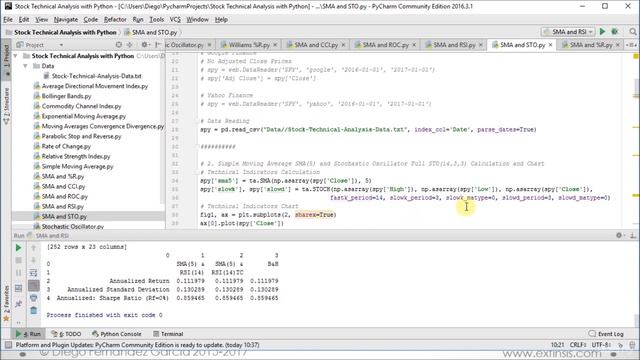Open Run panel settings gear

coord(619,236)
